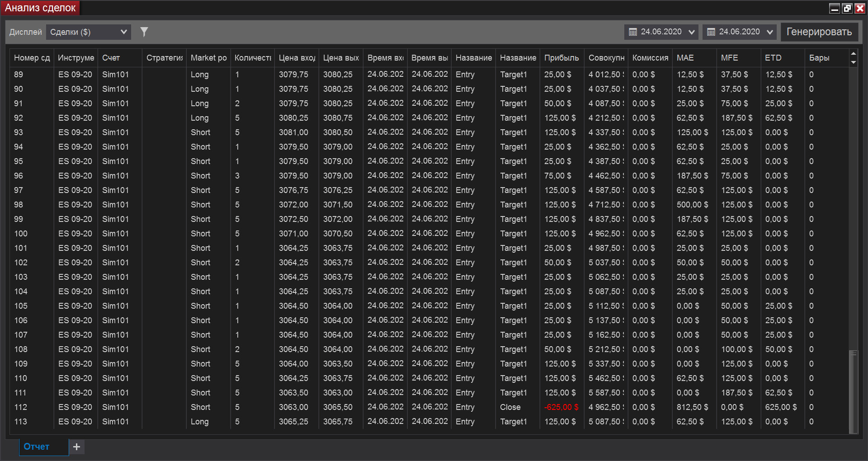
Task: Sort by Бары column header
Action: click(827, 58)
